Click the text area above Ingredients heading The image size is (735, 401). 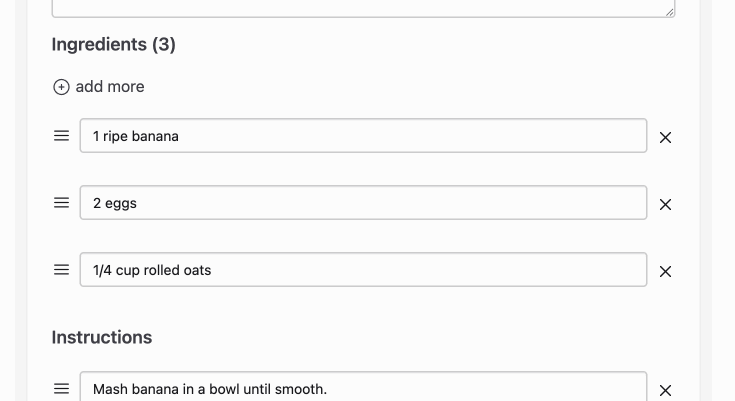click(x=363, y=8)
